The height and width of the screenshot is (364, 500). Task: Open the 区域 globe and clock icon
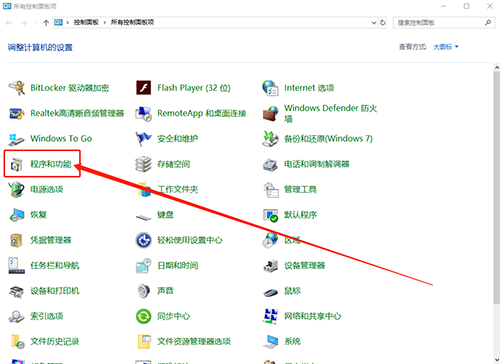point(270,240)
